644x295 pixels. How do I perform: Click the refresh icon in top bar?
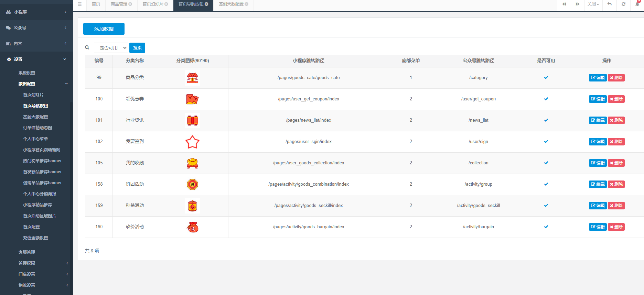(623, 4)
